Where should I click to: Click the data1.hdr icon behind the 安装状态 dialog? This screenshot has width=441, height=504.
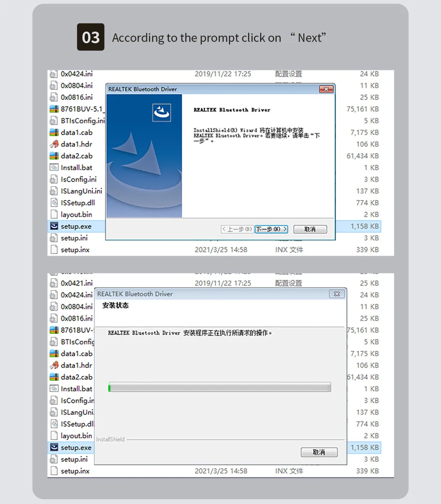(x=54, y=365)
